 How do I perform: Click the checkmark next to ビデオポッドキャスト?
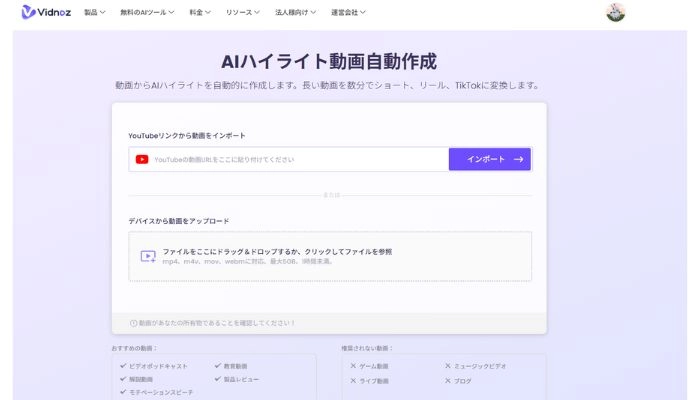123,366
